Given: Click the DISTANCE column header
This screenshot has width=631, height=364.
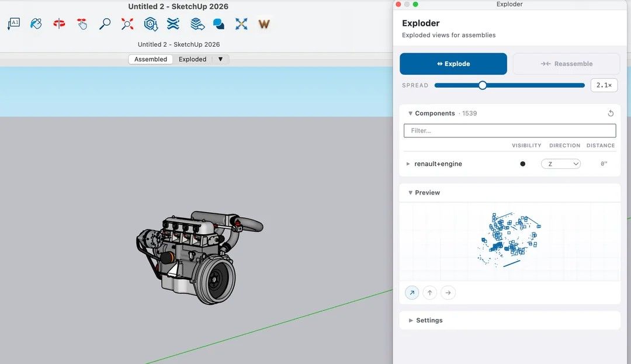Looking at the screenshot, I should [601, 145].
